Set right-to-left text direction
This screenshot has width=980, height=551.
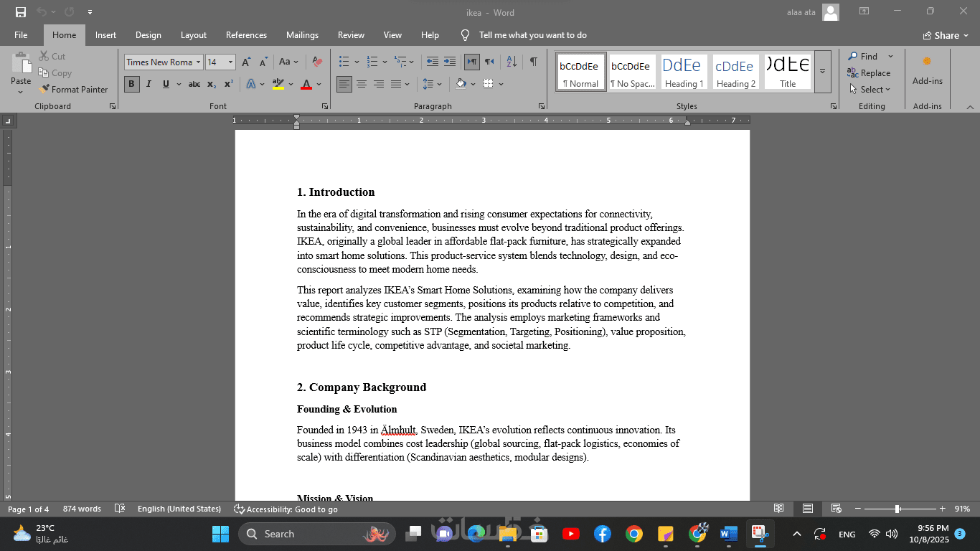(489, 62)
